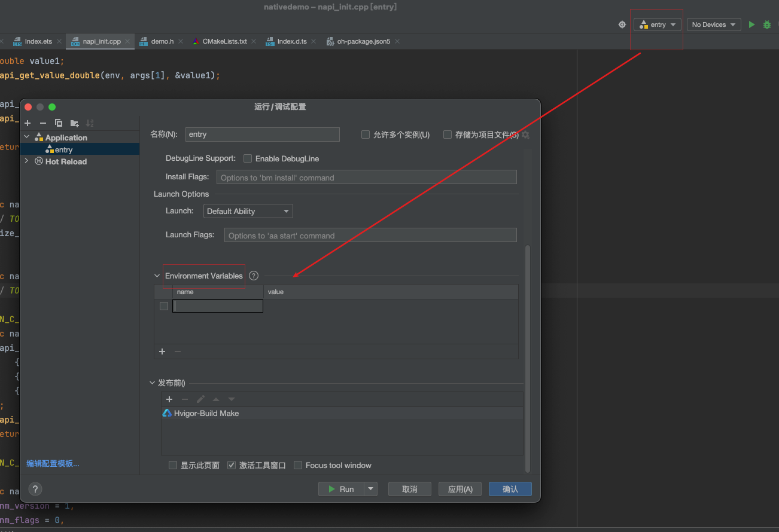Image resolution: width=779 pixels, height=532 pixels.
Task: Close the napi_init.cpp editor tab
Action: pos(128,41)
